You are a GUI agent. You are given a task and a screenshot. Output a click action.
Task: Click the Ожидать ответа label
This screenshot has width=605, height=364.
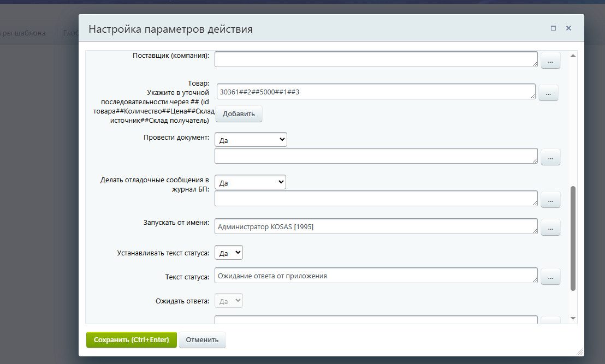tap(182, 301)
